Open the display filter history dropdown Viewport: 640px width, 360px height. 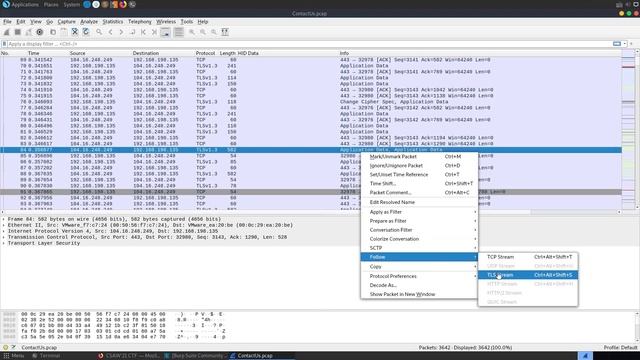(624, 44)
